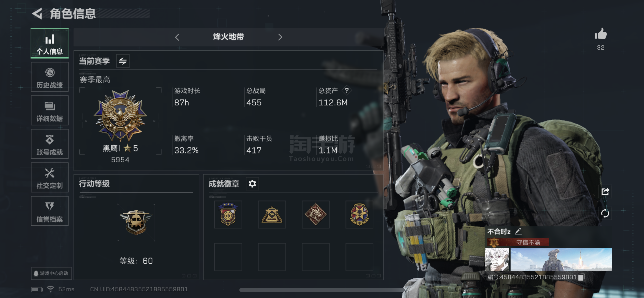This screenshot has width=644, height=298.
Task: Open the 详细数据 tab
Action: click(x=50, y=111)
